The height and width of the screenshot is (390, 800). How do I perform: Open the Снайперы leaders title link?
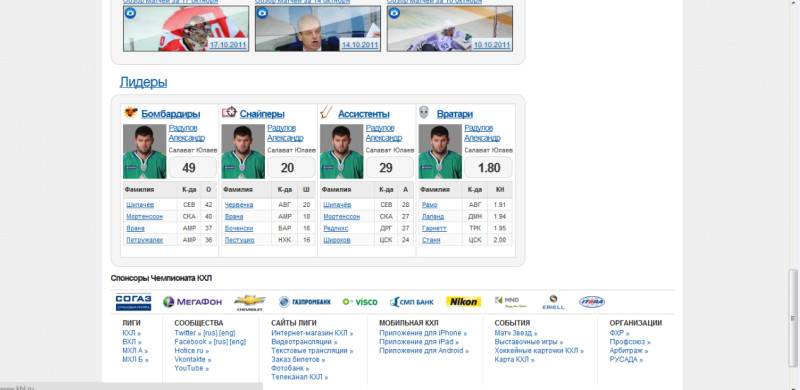262,114
